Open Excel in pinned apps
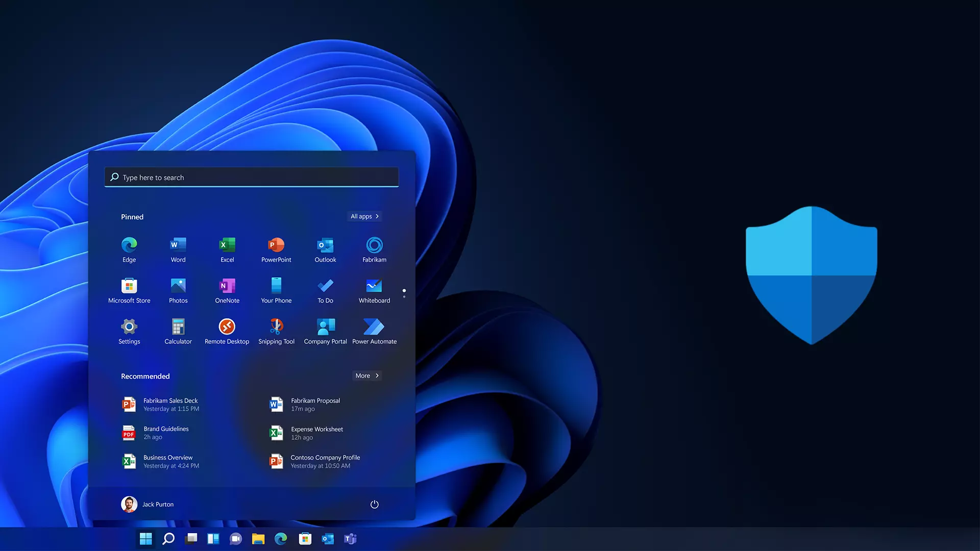980x551 pixels. (227, 249)
